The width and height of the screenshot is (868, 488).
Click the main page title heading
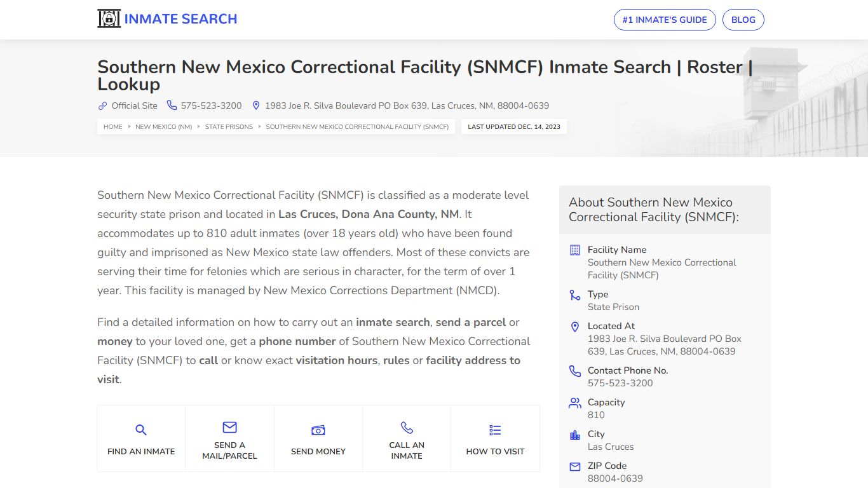(425, 76)
